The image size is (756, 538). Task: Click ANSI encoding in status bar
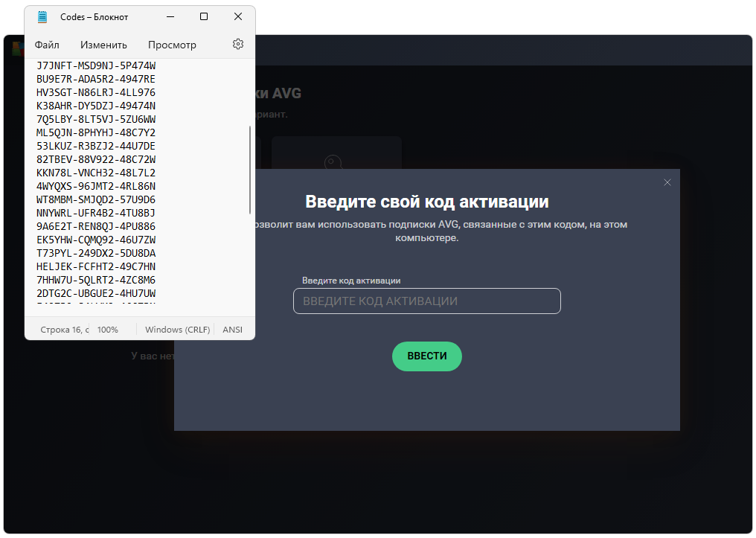point(232,330)
